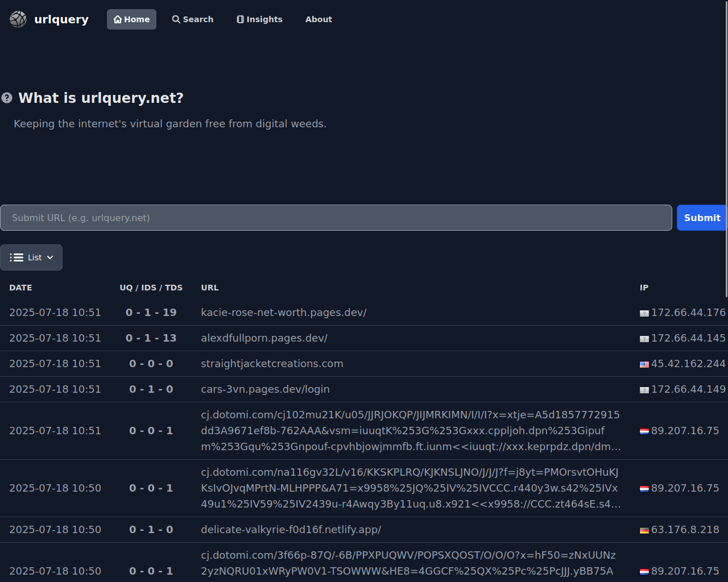Screen dimensions: 728x582
Task: Click IP address 172.66.44.145
Action: click(688, 338)
